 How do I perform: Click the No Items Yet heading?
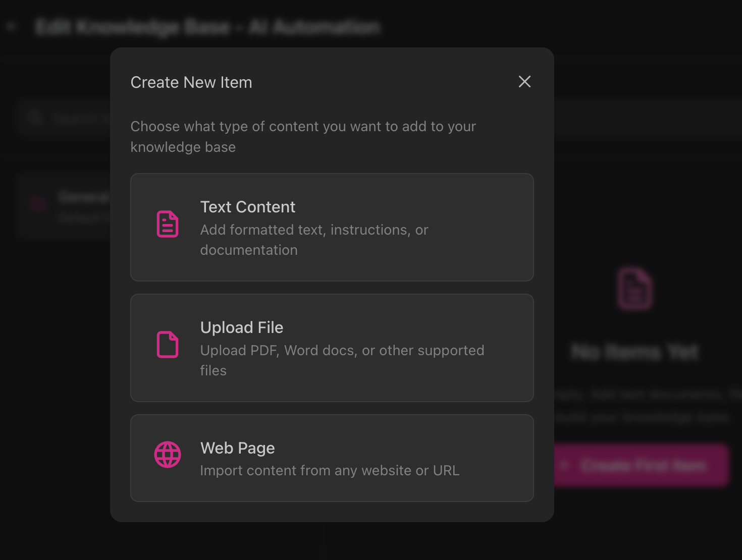[x=634, y=352]
